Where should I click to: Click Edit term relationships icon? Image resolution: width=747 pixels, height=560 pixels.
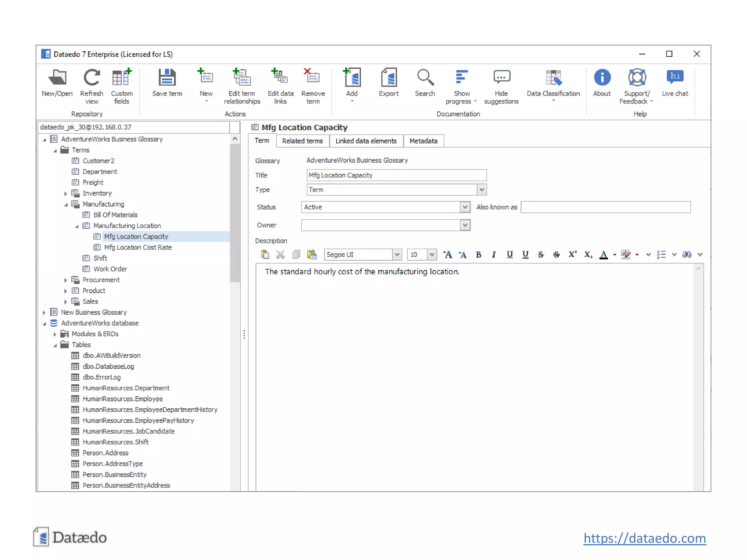click(x=242, y=78)
